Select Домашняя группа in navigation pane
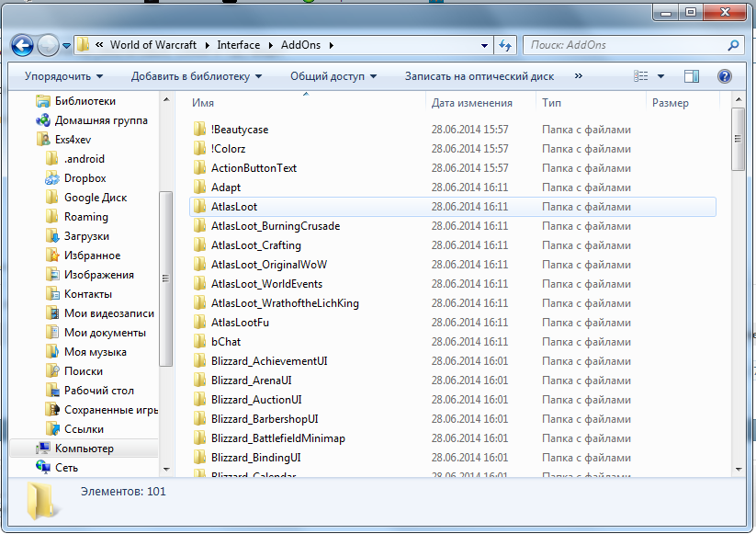Screen dimensions: 756x534 [101, 120]
